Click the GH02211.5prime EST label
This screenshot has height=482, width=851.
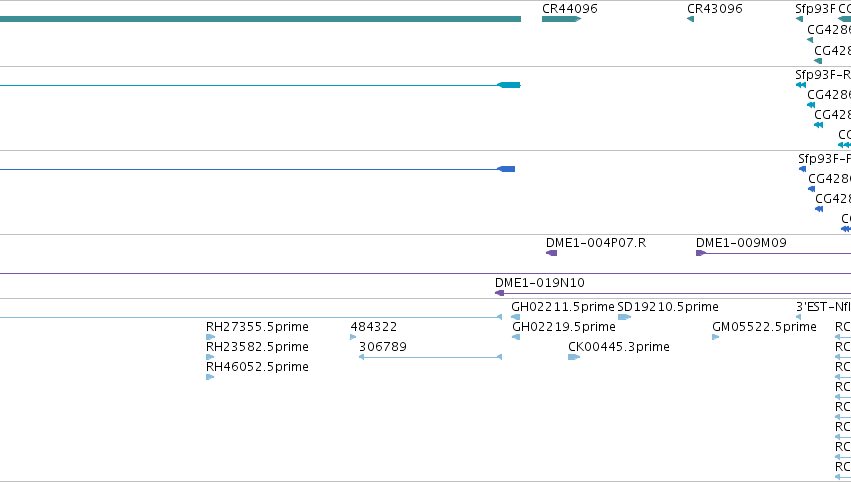click(563, 307)
